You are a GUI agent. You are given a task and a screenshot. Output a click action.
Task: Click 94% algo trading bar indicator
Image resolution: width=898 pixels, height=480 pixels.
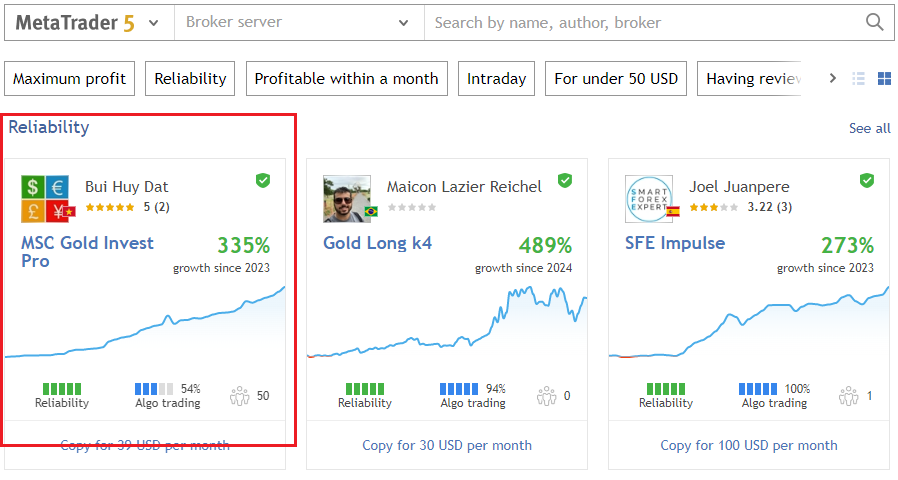tap(459, 389)
